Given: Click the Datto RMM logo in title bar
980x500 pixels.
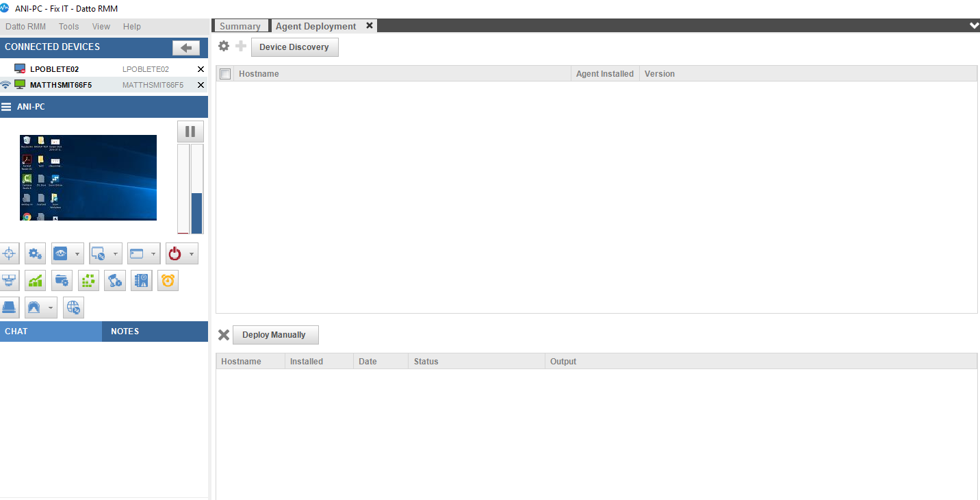Looking at the screenshot, I should click(x=5, y=8).
